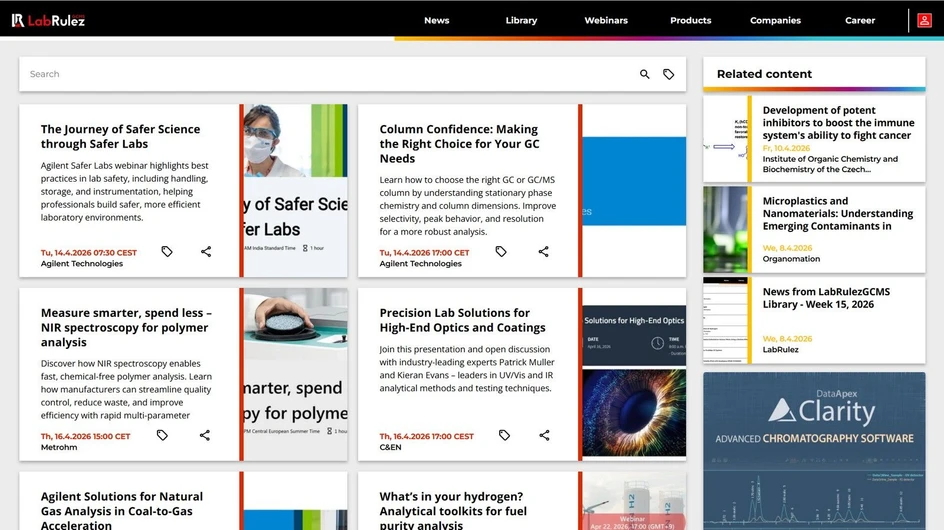The image size is (944, 530).
Task: Click tag icon on Column Confidence card
Action: click(501, 251)
